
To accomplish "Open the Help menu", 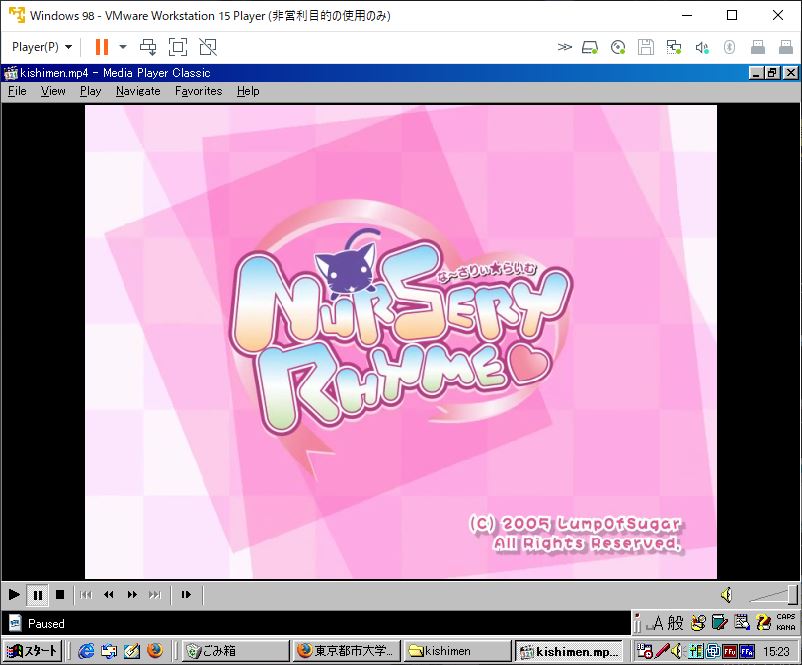I will pos(248,91).
